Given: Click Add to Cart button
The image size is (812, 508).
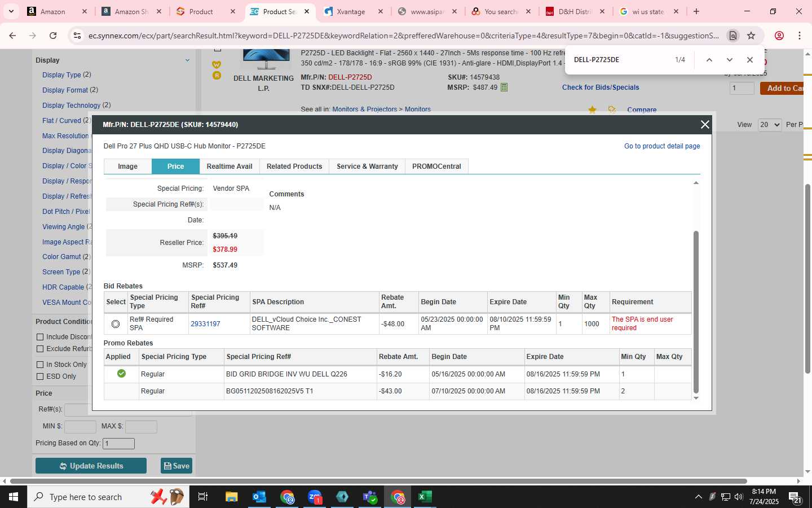Looking at the screenshot, I should click(x=782, y=88).
